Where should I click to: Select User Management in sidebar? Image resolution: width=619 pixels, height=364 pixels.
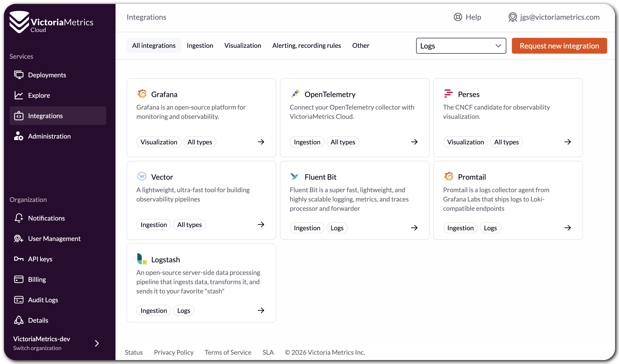54,239
